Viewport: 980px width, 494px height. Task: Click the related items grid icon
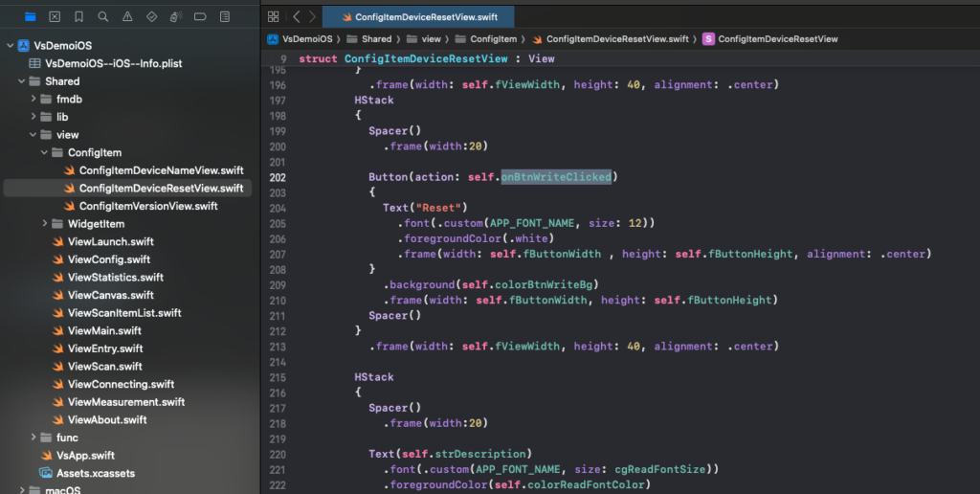[274, 16]
